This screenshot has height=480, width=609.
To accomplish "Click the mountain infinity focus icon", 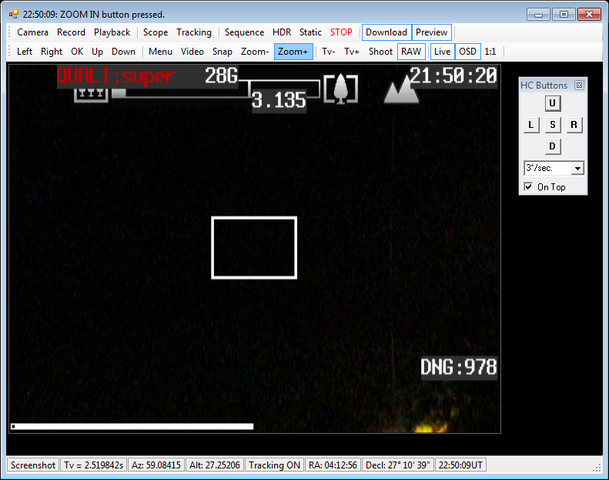I will click(401, 90).
